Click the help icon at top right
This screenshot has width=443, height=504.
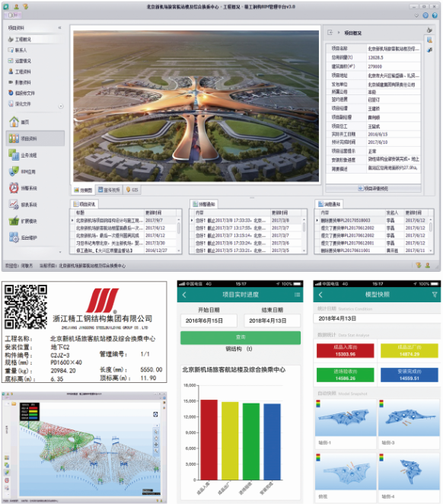pos(435,15)
